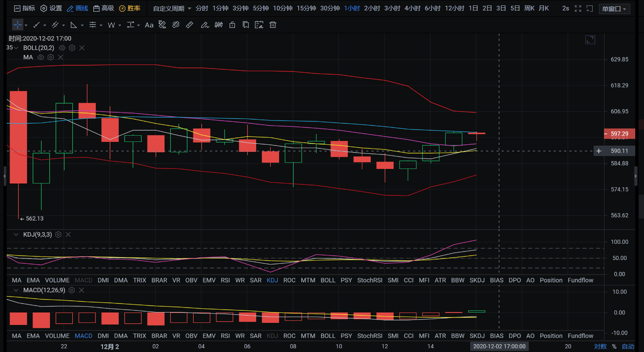Click the lock drawings icon
This screenshot has width=644, height=352.
232,25
